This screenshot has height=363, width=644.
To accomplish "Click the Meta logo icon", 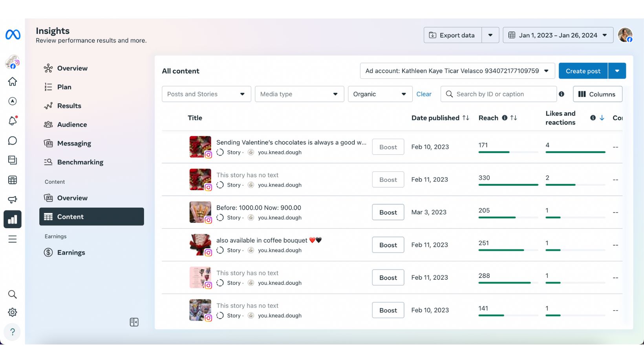I will tap(13, 35).
